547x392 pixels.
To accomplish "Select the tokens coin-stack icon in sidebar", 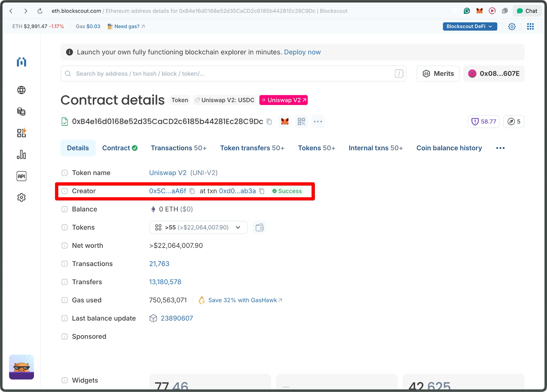I will [21, 111].
